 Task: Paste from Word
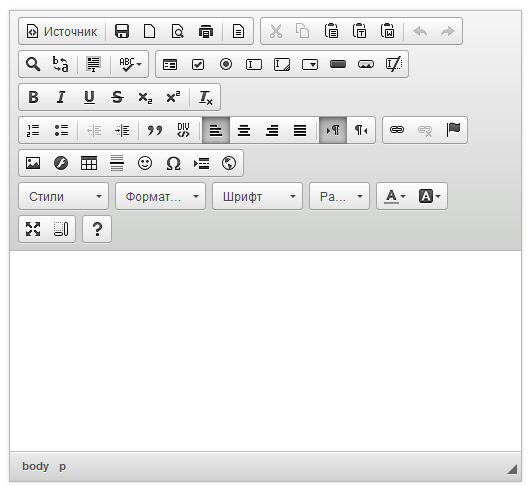point(387,31)
